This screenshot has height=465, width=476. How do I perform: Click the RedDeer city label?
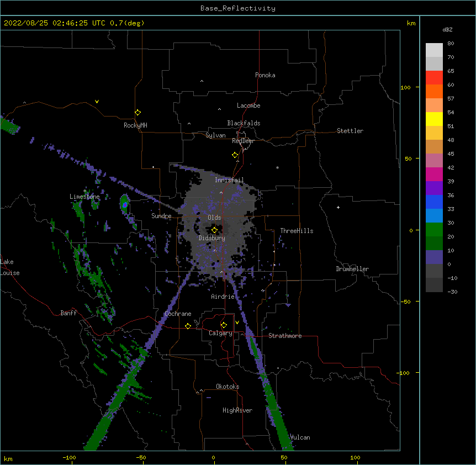click(243, 141)
